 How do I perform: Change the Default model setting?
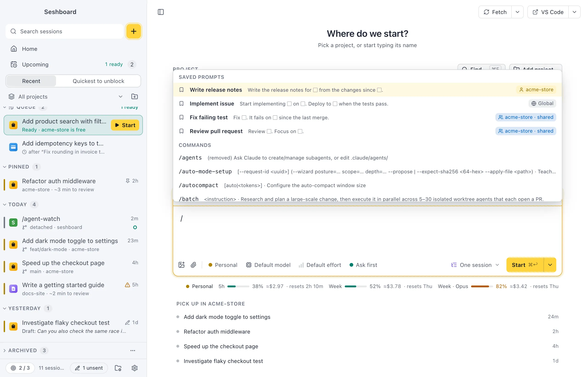[268, 265]
